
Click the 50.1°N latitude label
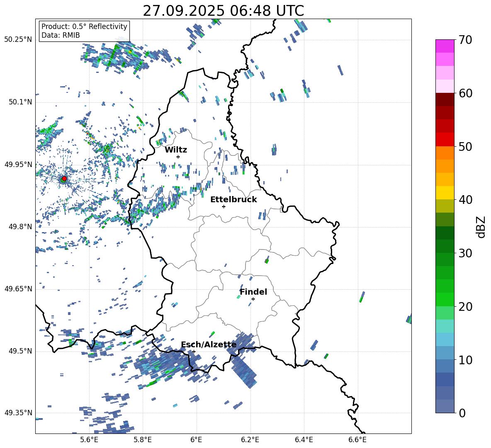(x=20, y=102)
